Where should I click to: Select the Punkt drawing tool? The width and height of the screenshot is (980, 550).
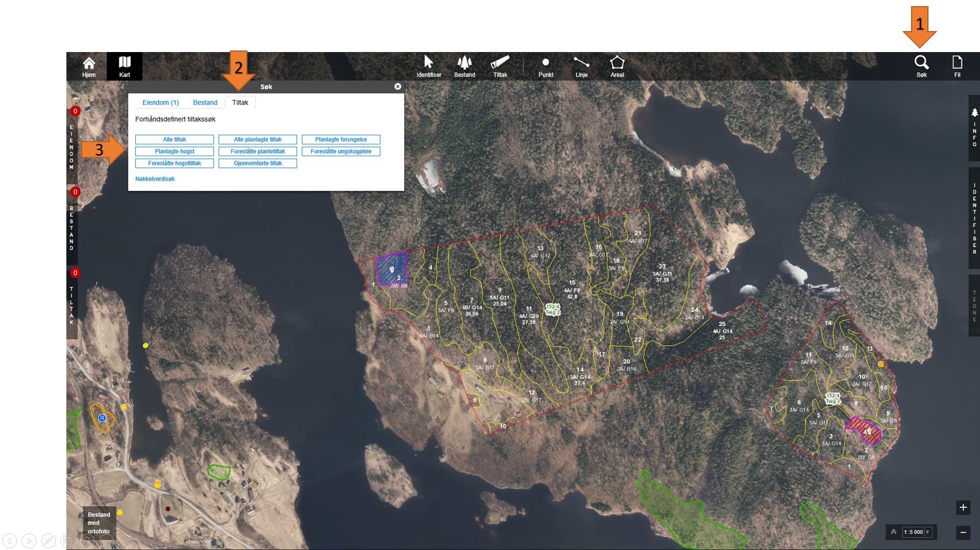pyautogui.click(x=546, y=66)
